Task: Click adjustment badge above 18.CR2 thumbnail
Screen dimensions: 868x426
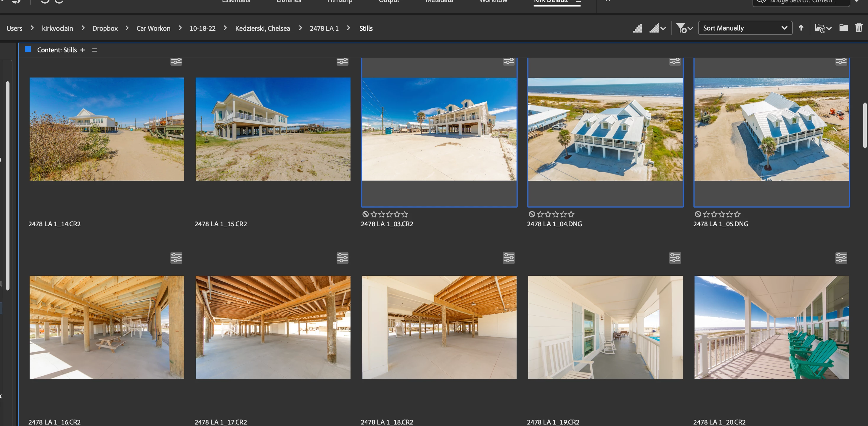Action: pyautogui.click(x=509, y=258)
